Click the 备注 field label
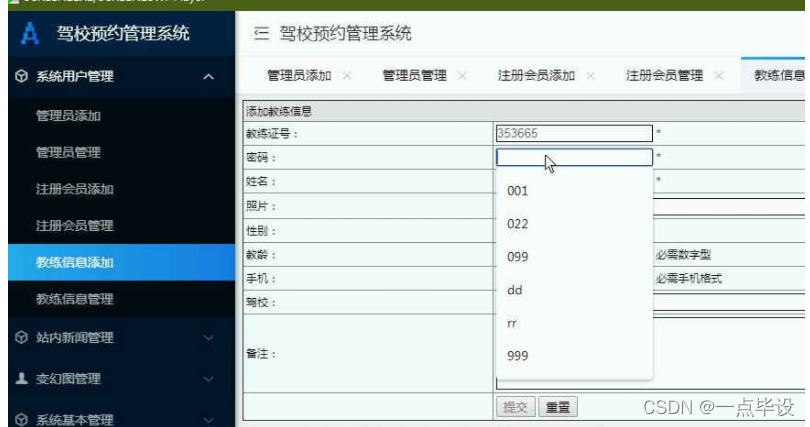The width and height of the screenshot is (810, 427). [x=261, y=354]
